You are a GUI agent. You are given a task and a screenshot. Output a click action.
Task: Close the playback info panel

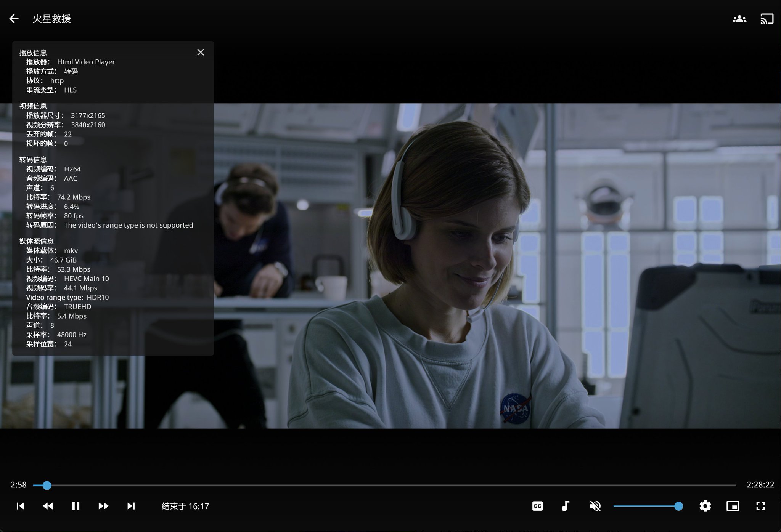[201, 52]
